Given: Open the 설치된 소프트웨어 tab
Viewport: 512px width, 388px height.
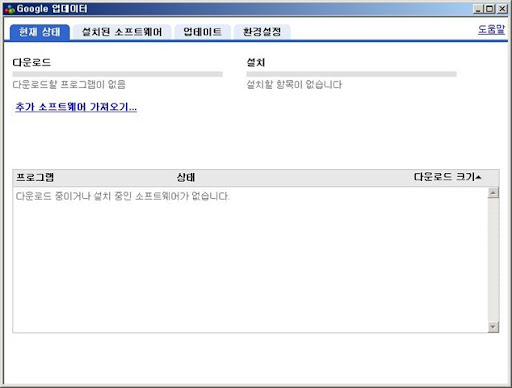Looking at the screenshot, I should point(122,32).
